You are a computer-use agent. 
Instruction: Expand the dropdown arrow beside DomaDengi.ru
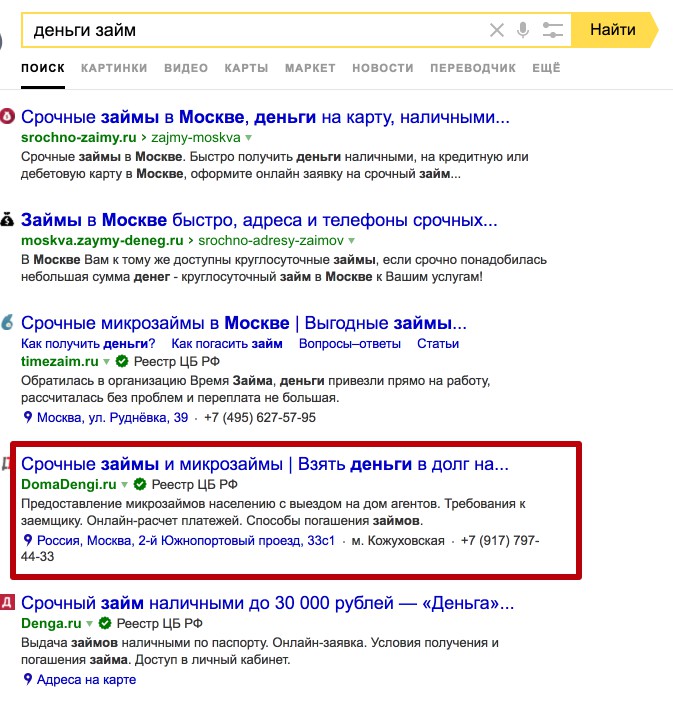coord(125,485)
